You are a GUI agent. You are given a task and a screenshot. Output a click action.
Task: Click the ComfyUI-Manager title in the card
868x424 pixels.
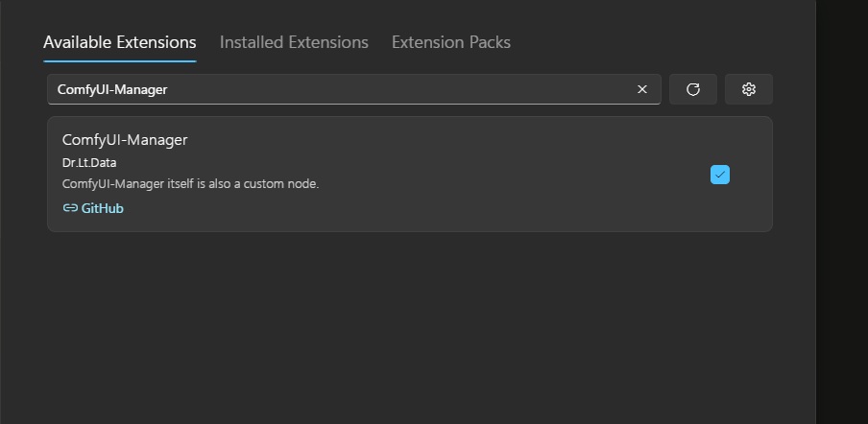pos(125,140)
